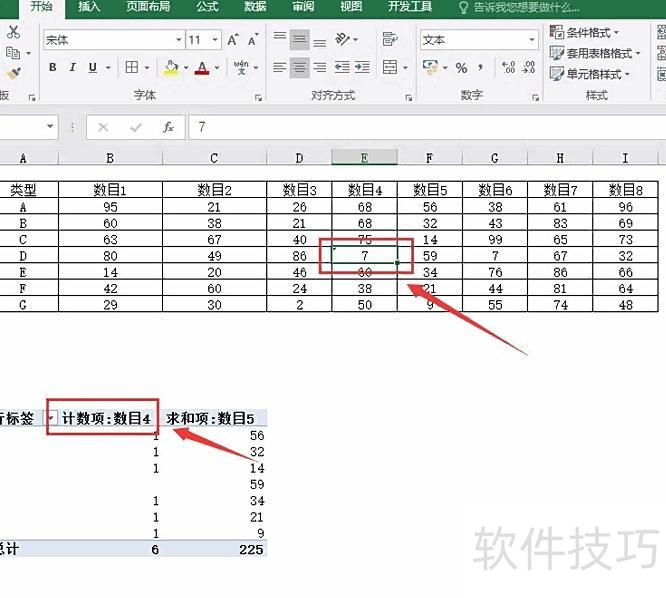Align text left
666x598 pixels.
pyautogui.click(x=279, y=67)
